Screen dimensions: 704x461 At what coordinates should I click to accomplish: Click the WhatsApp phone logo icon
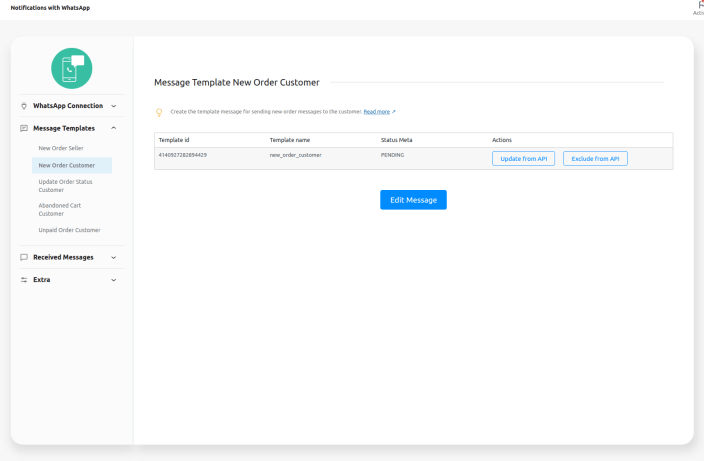click(72, 68)
